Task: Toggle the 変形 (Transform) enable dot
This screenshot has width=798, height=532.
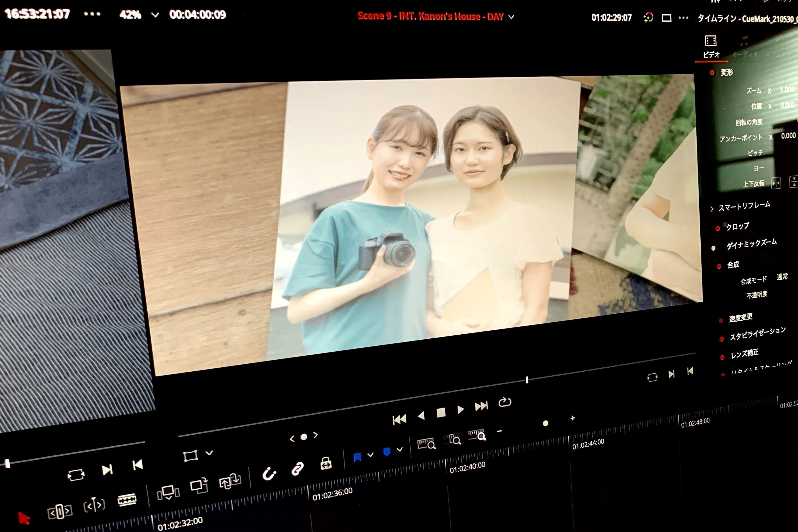Action: coord(712,73)
